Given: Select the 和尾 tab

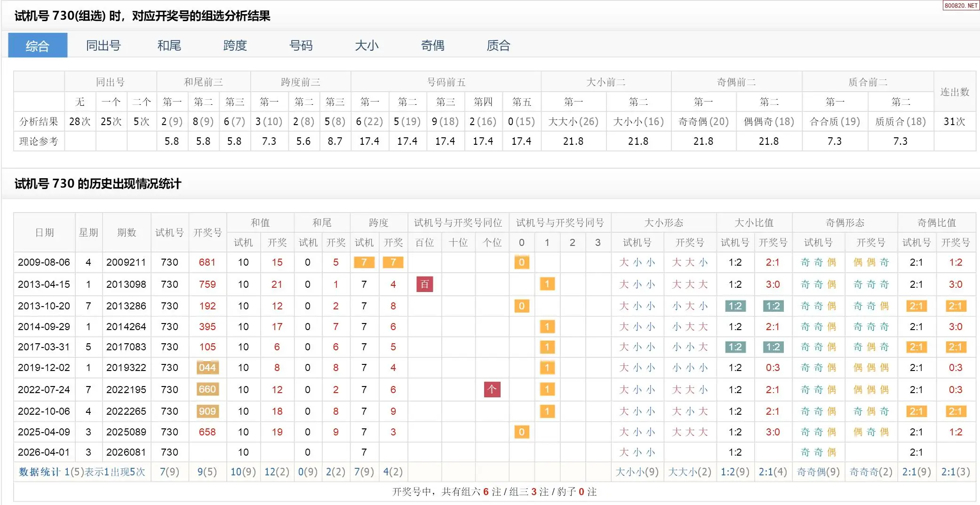Looking at the screenshot, I should (x=169, y=46).
